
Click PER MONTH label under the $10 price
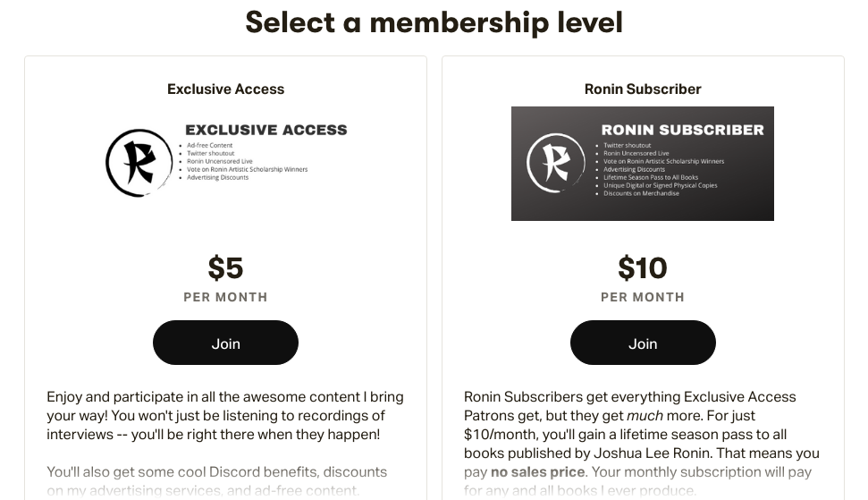tap(643, 297)
